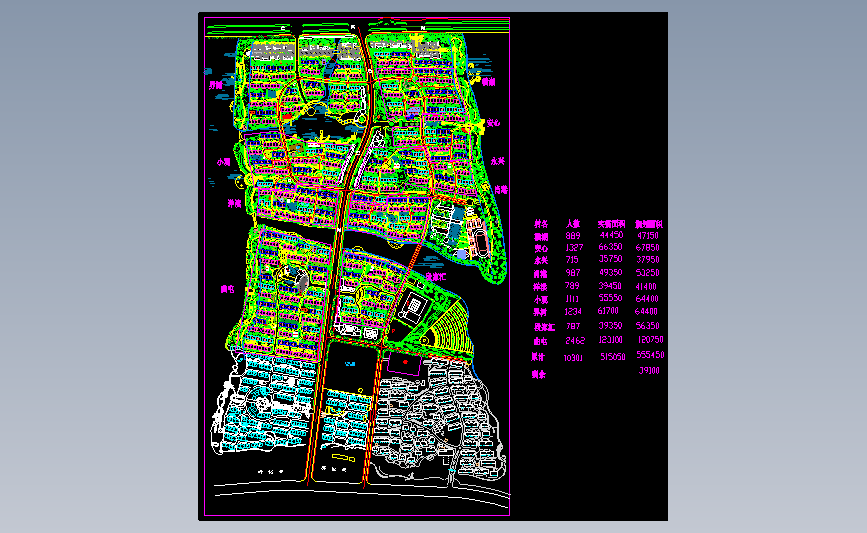
Task: Select the number 1327 in the table
Action: 574,248
